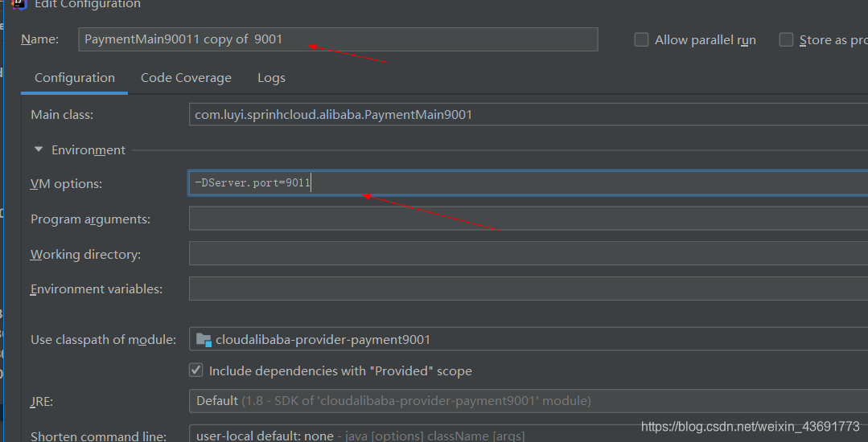Enable Allow parallel run checkbox
868x442 pixels.
pos(641,40)
